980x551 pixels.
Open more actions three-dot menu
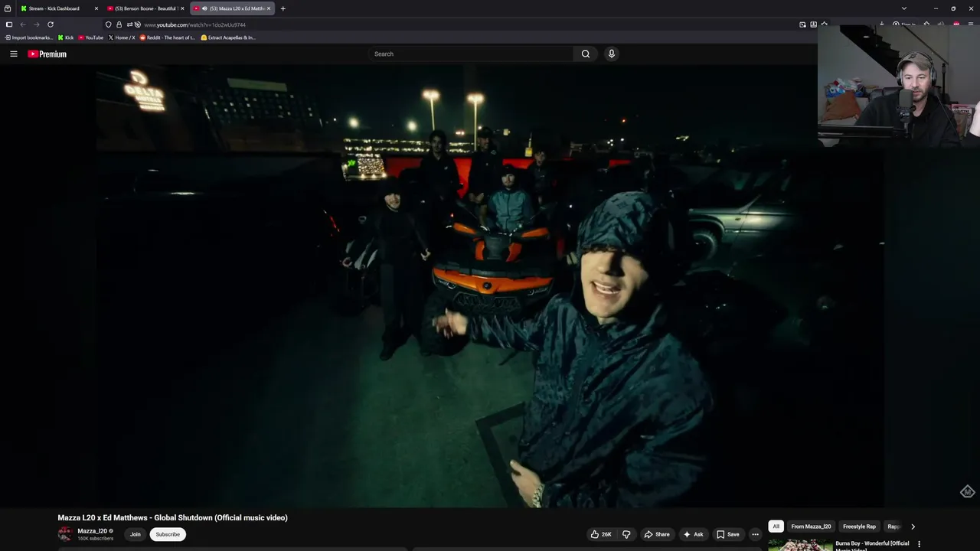[x=755, y=534]
